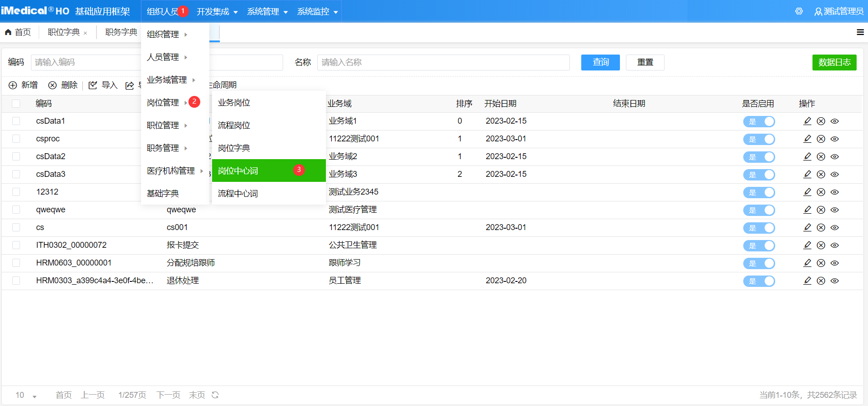The image size is (868, 406).
Task: Delete the csData3 row
Action: point(821,174)
